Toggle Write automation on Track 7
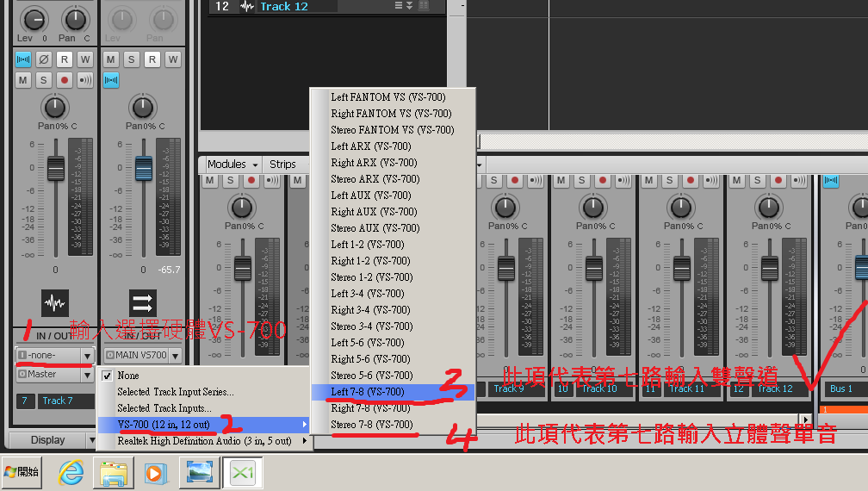The height and width of the screenshot is (491, 868). point(85,59)
